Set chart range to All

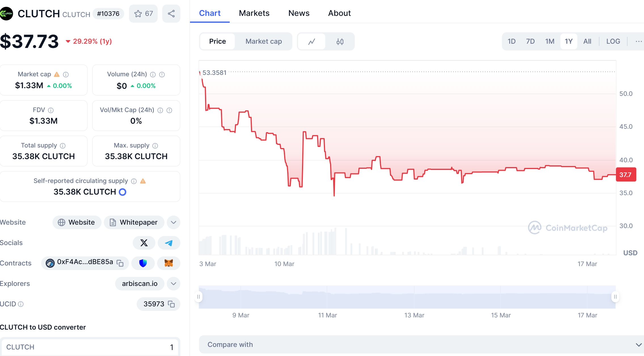(587, 41)
